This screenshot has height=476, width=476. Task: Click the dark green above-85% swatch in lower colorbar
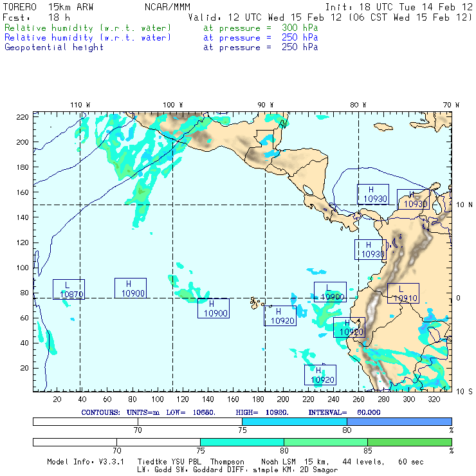point(410,442)
